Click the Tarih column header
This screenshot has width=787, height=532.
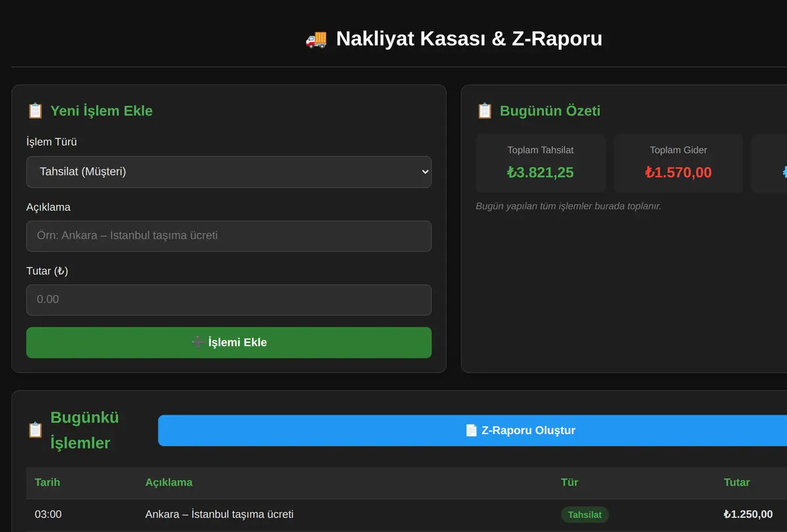click(47, 482)
